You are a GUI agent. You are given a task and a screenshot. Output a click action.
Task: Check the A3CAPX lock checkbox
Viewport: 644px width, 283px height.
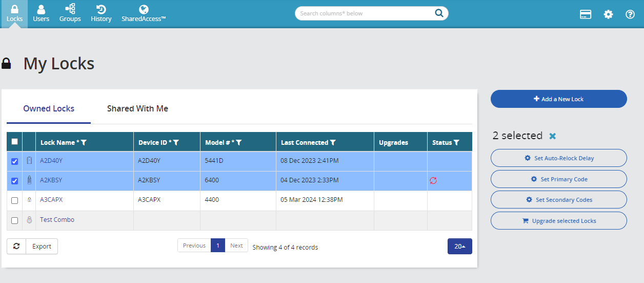(x=14, y=200)
